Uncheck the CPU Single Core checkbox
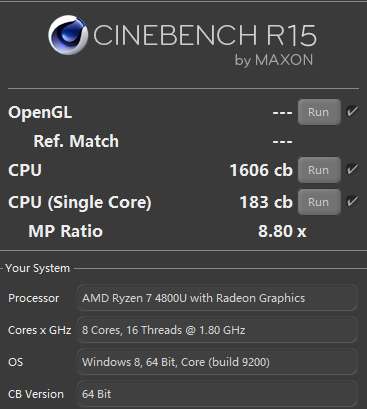367x409 pixels. click(x=352, y=201)
